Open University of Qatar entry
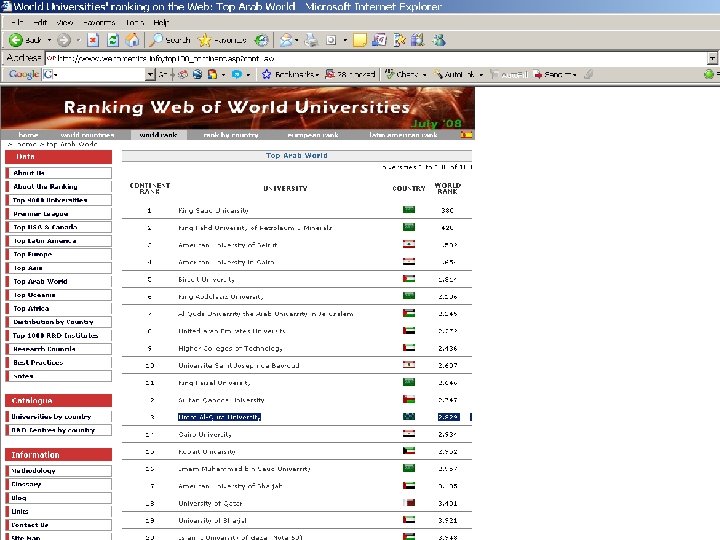Screen dimensions: 720x540 (x=210, y=503)
